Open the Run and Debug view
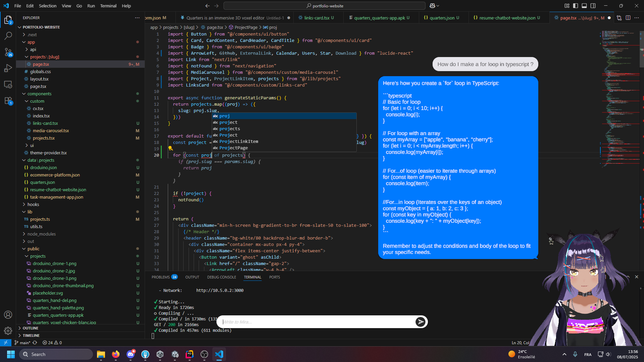Screen dimensions: 644x362 click(8, 68)
